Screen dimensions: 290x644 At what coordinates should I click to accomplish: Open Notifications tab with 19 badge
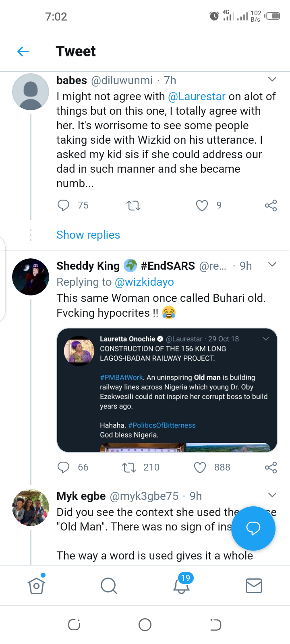coord(182,584)
